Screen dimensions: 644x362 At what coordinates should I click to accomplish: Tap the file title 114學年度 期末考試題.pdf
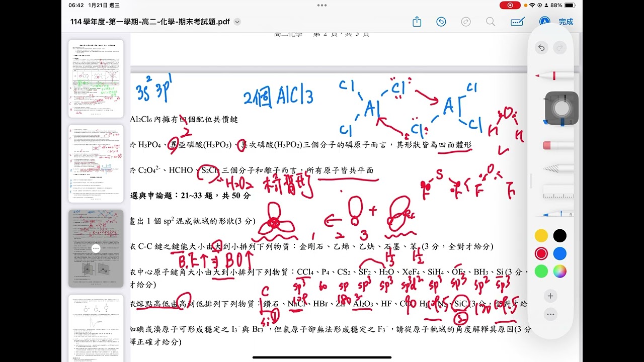pos(150,22)
